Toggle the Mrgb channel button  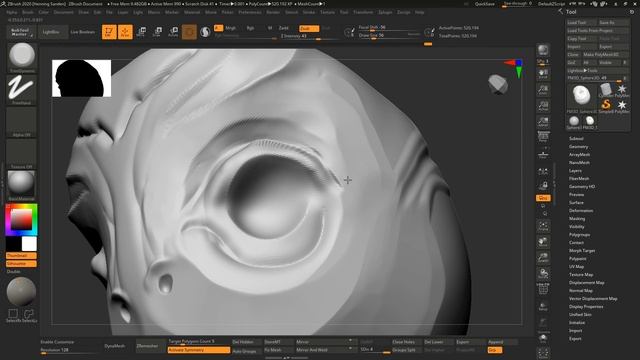tap(231, 28)
